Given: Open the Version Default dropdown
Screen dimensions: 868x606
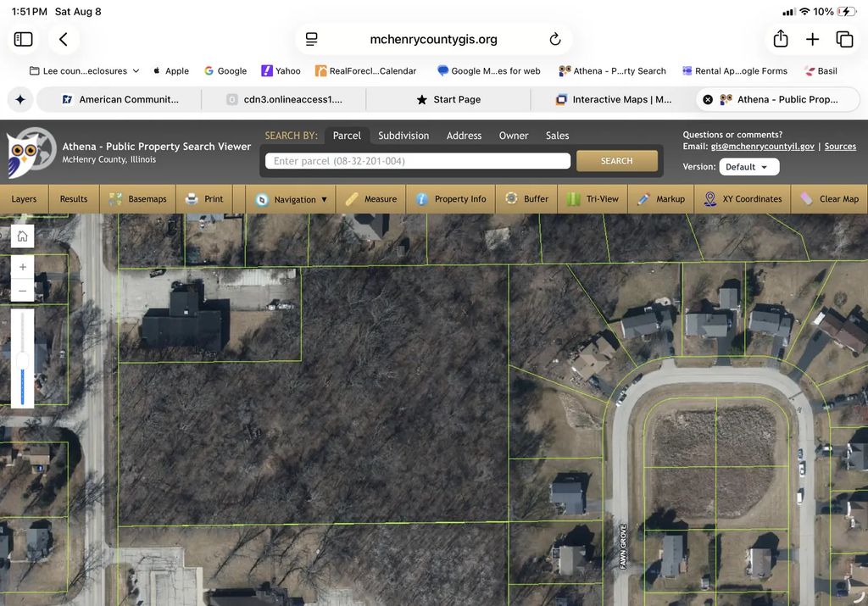Looking at the screenshot, I should tap(749, 167).
